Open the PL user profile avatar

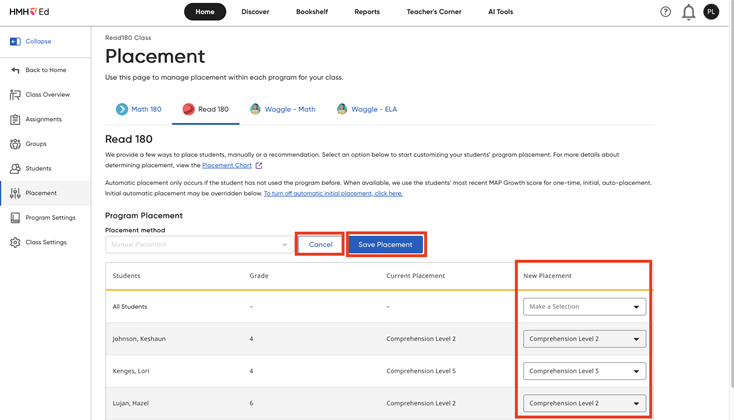tap(711, 12)
